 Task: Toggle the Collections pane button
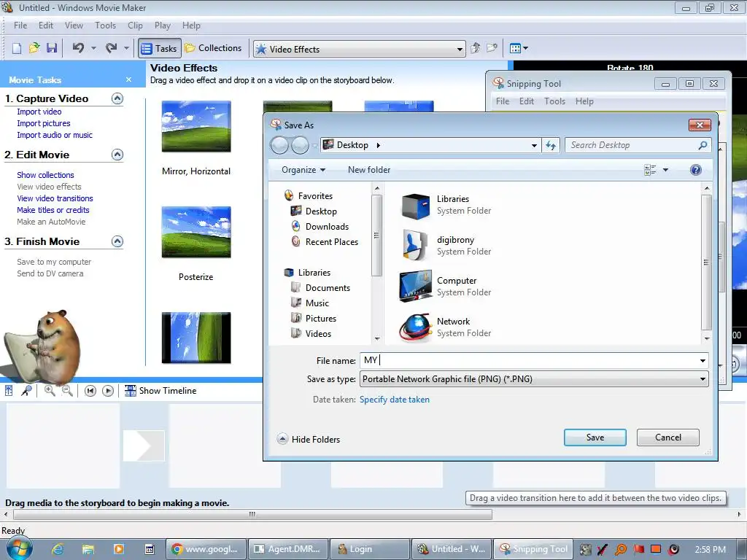coord(214,48)
